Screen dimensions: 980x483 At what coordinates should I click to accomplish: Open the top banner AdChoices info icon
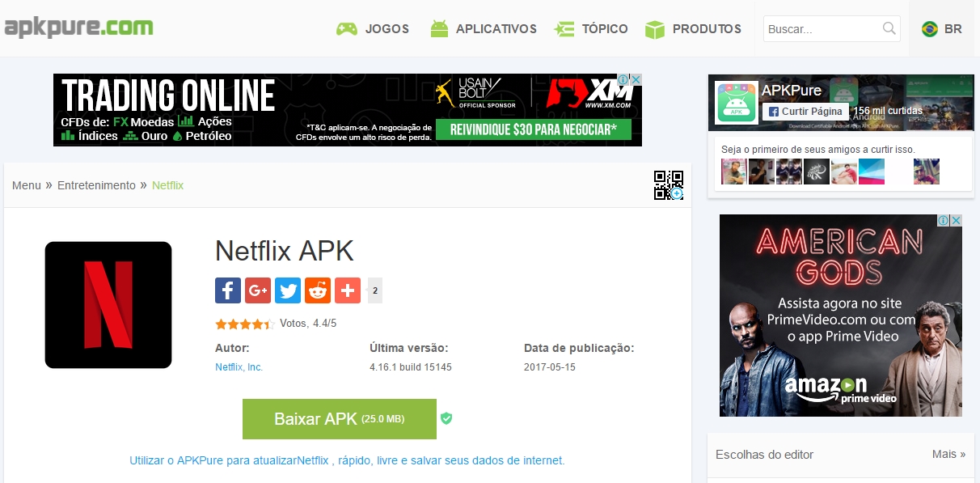pos(624,80)
